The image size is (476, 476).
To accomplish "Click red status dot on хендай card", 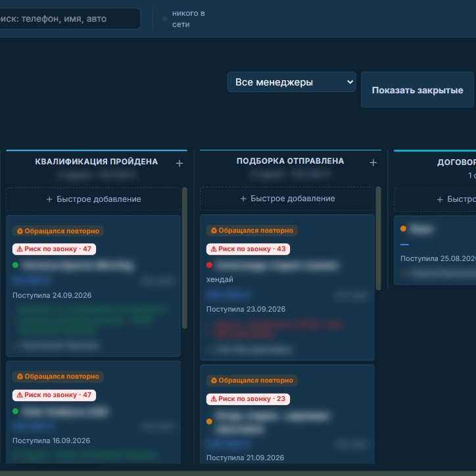I will click(x=209, y=265).
